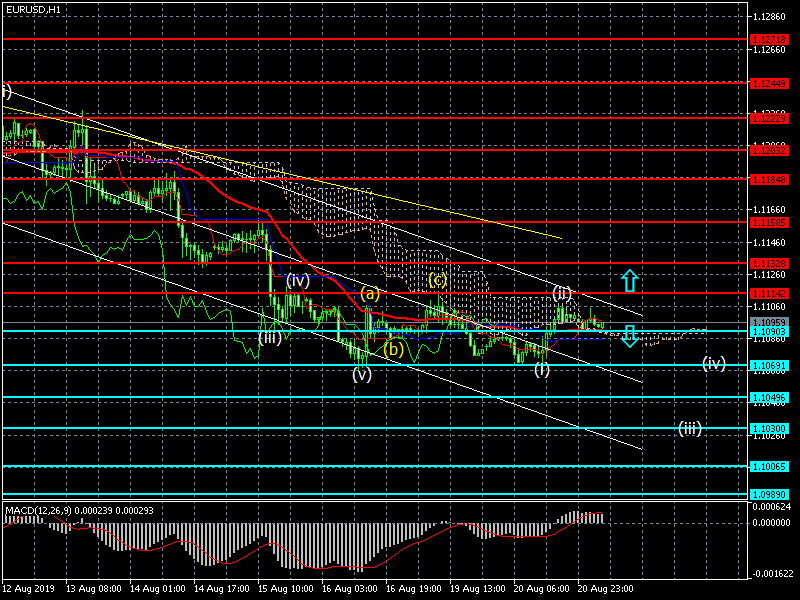
Task: Click the red 1.12449 price level label
Action: point(769,83)
